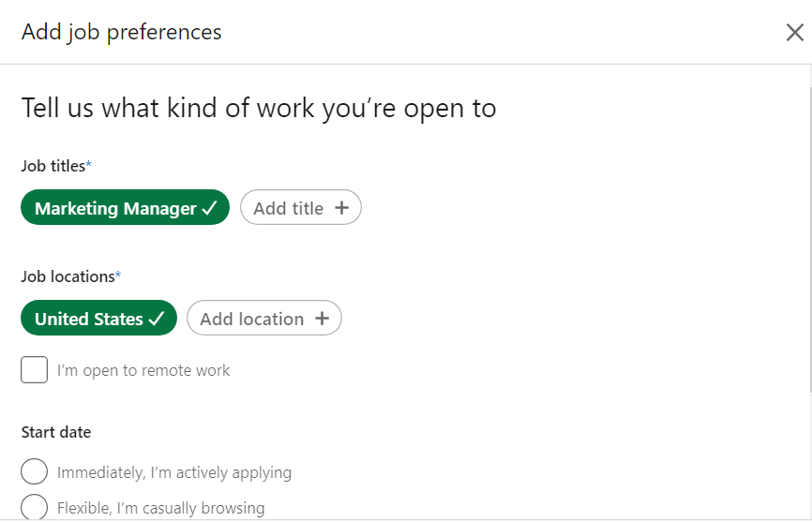
Task: Click the dialog's vertical scrollbar
Action: [808, 234]
